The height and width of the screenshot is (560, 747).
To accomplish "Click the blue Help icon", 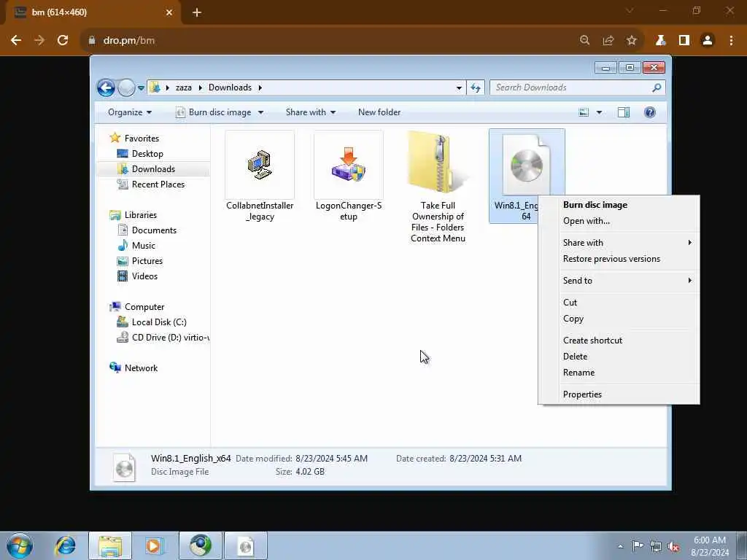I will click(650, 112).
